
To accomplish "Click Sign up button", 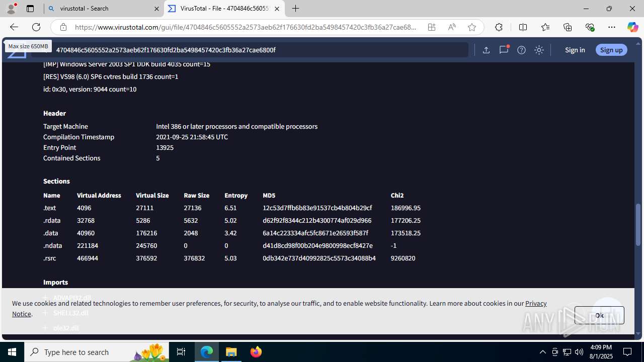I will (611, 50).
